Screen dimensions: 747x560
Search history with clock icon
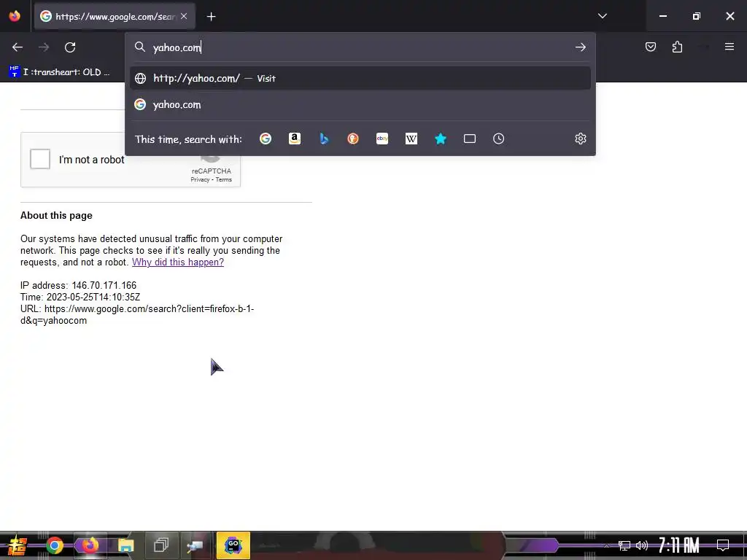[x=498, y=139]
